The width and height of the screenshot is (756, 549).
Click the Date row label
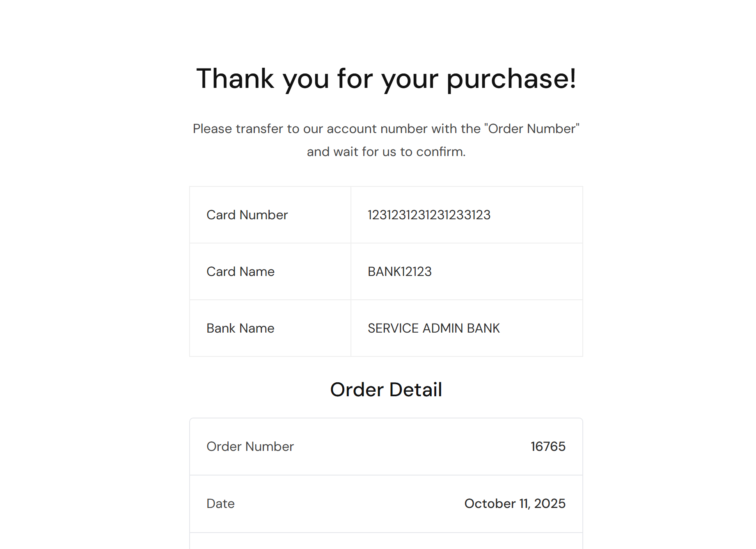point(220,503)
